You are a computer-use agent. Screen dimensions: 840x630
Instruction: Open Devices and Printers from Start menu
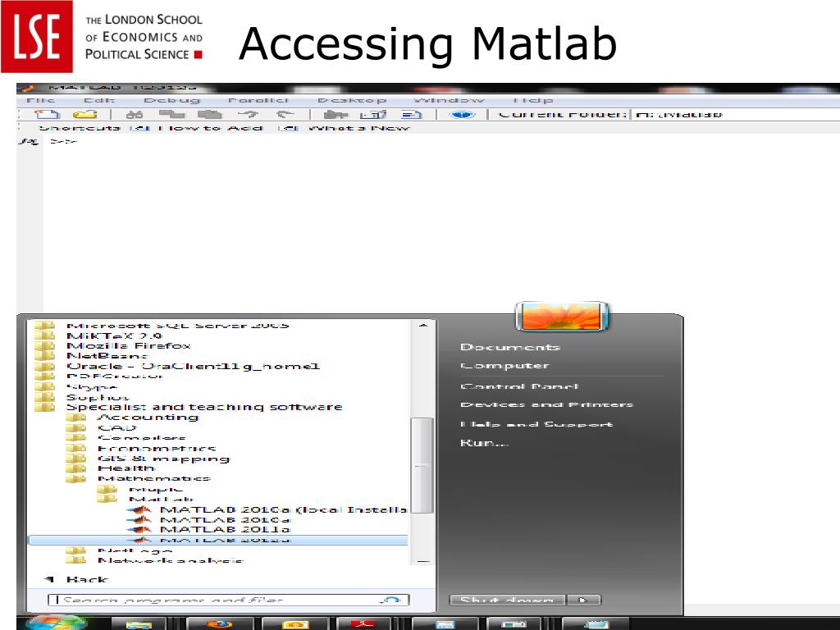[x=546, y=404]
